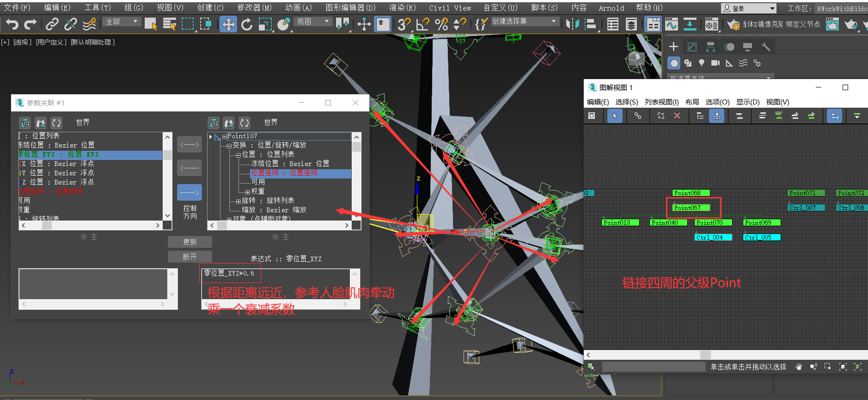Select the Cameras category icon

[715, 63]
